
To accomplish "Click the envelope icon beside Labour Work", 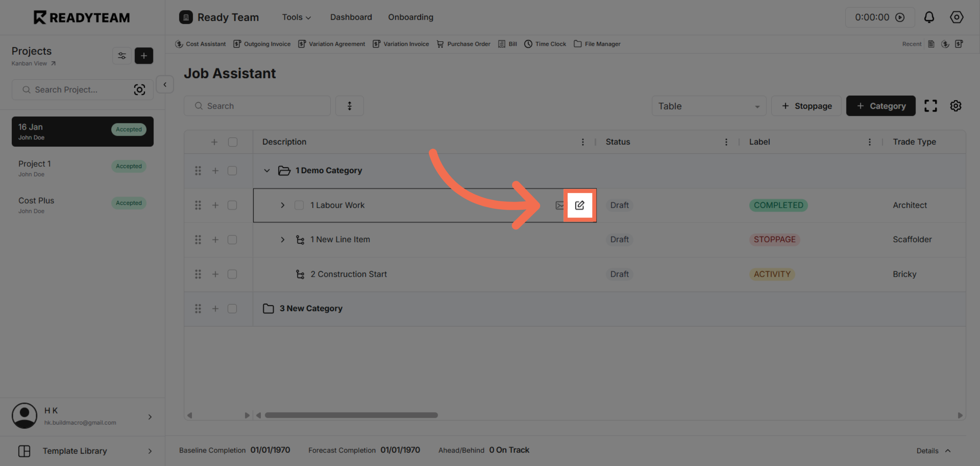I will click(560, 205).
